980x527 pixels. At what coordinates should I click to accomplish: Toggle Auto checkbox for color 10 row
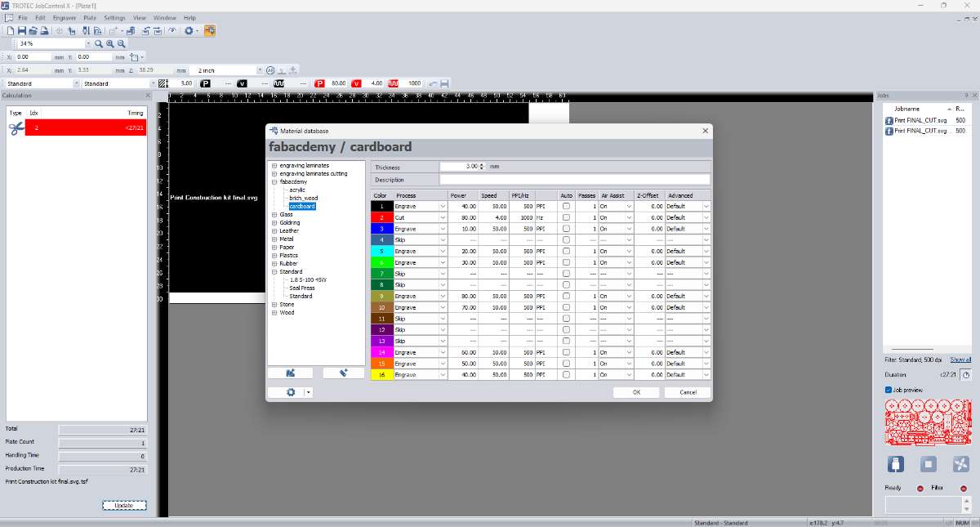pos(567,307)
